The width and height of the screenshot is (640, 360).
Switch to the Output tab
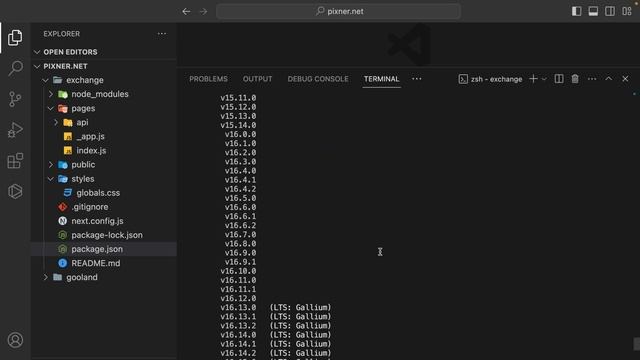click(x=258, y=79)
